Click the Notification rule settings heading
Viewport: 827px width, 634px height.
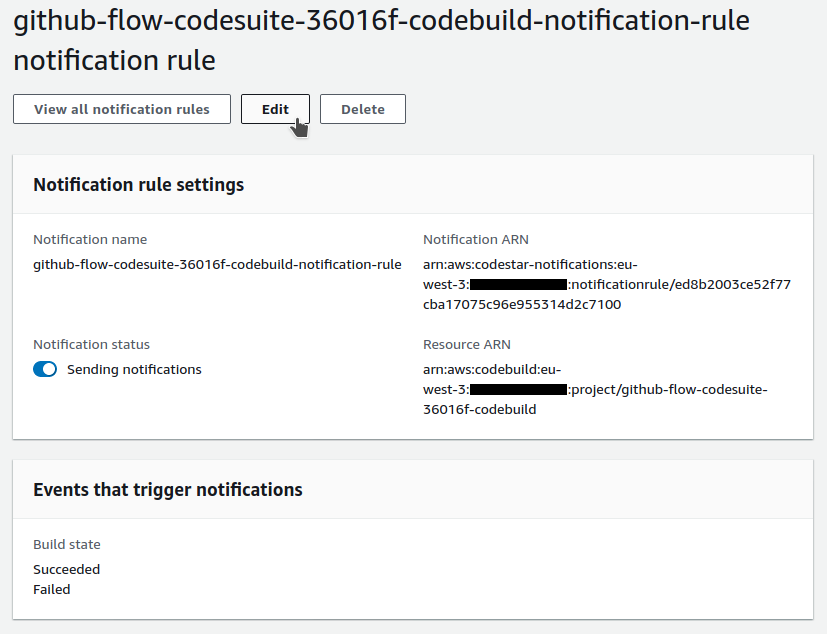coord(139,185)
